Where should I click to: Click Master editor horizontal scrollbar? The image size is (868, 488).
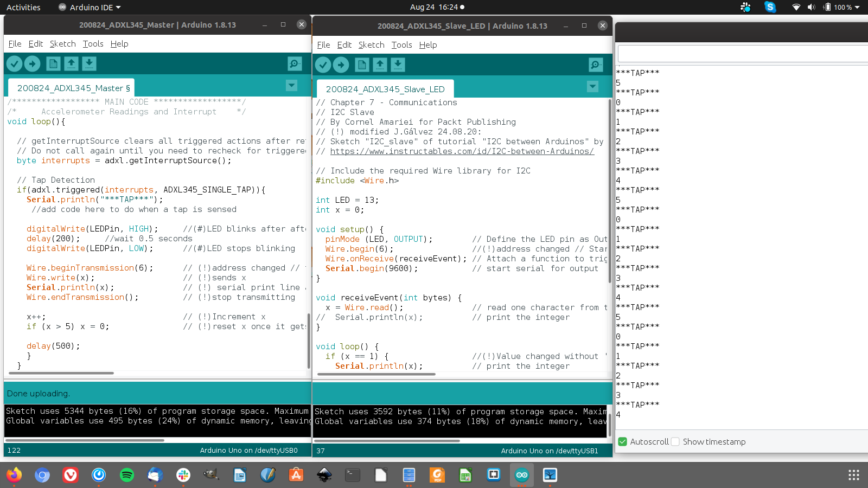click(x=61, y=373)
